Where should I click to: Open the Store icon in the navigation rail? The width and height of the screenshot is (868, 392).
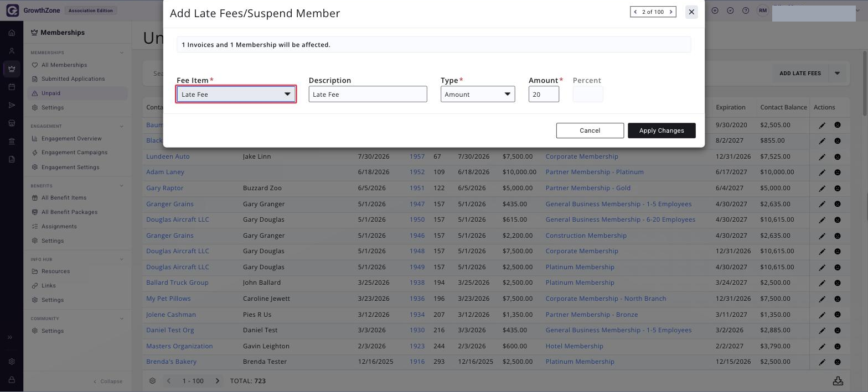click(x=12, y=123)
